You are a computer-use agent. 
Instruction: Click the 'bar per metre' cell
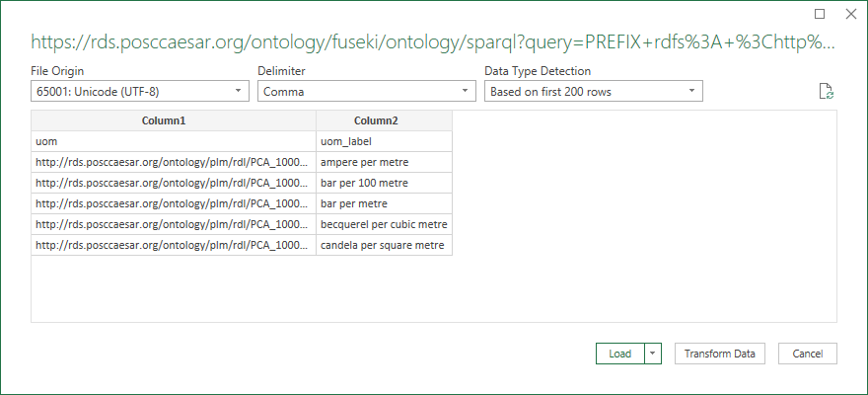click(x=384, y=203)
